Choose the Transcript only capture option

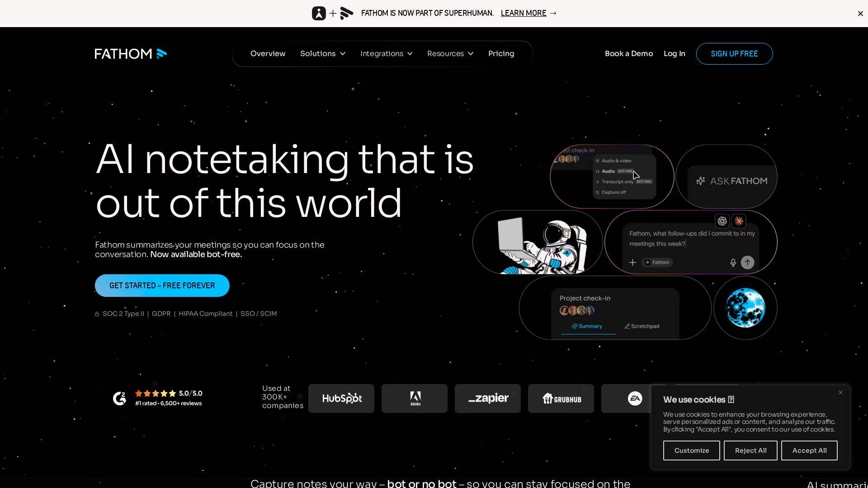coord(623,182)
